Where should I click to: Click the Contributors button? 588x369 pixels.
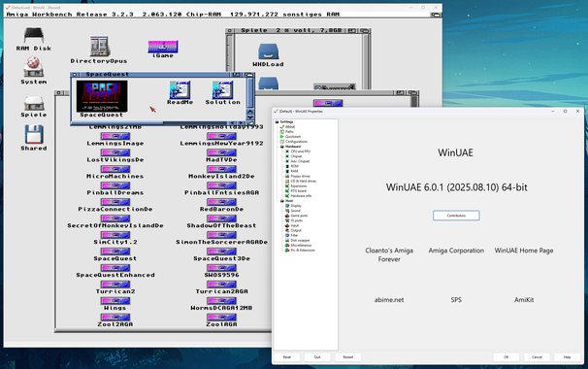click(x=456, y=216)
